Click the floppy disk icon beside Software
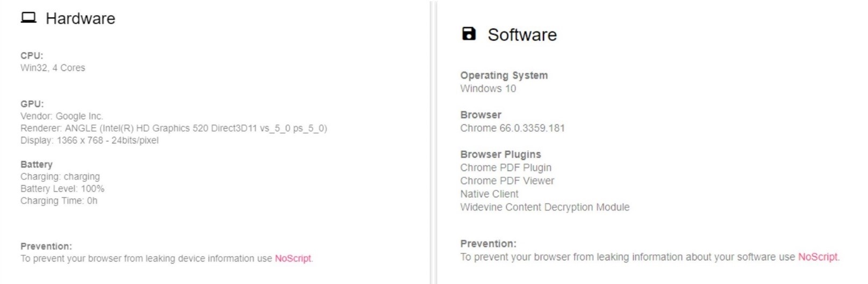The height and width of the screenshot is (284, 868). point(469,34)
